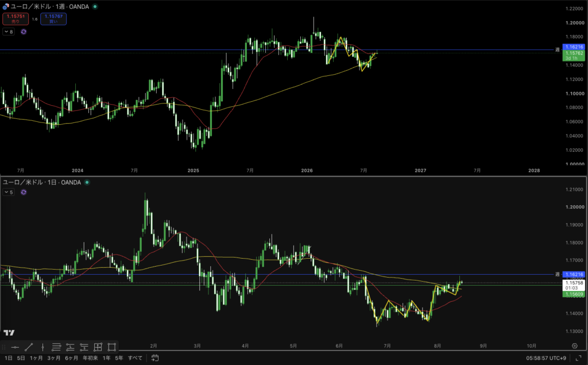Set time range to 1ヶ月
The height and width of the screenshot is (365, 588).
(36, 358)
